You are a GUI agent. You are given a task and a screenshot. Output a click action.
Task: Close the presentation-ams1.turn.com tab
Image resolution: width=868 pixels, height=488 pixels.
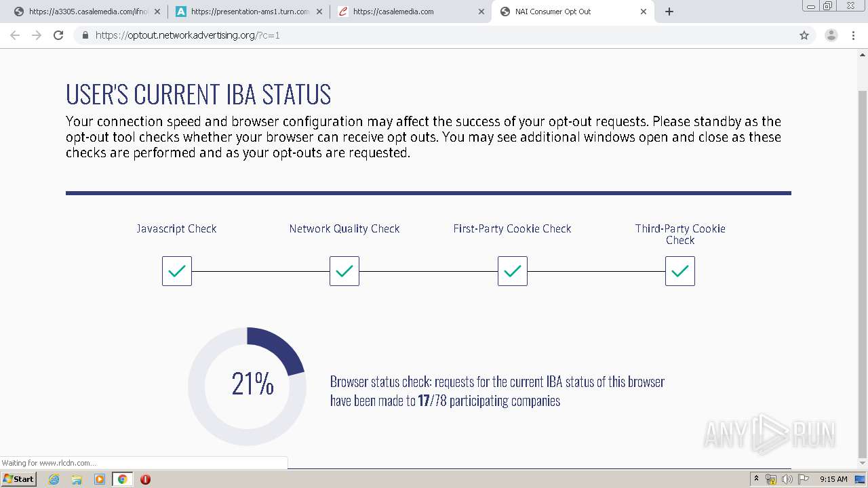[319, 12]
